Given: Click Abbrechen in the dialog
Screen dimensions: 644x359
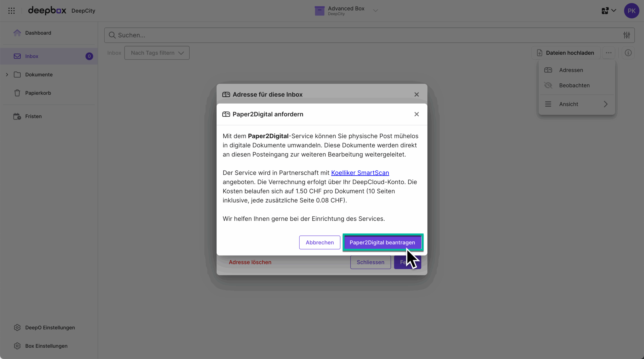Looking at the screenshot, I should (x=320, y=242).
